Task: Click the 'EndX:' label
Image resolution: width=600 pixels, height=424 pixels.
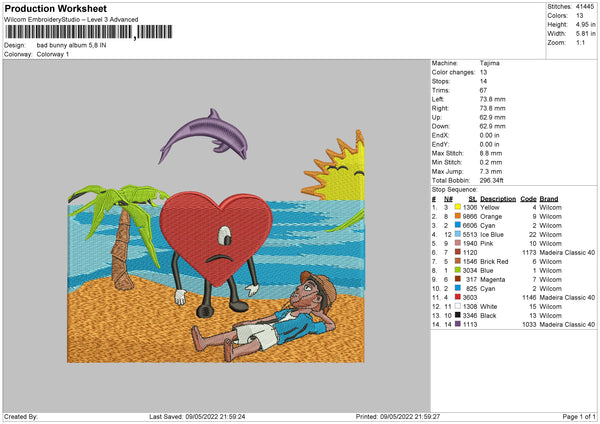Action: click(x=440, y=135)
